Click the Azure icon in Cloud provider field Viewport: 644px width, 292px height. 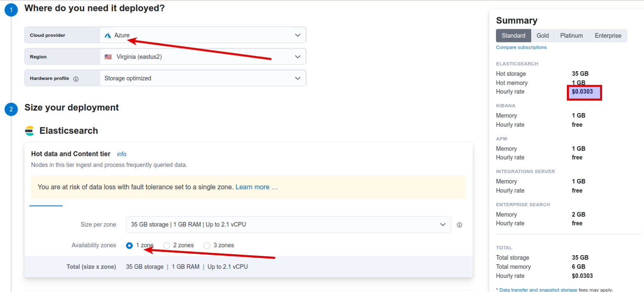108,35
